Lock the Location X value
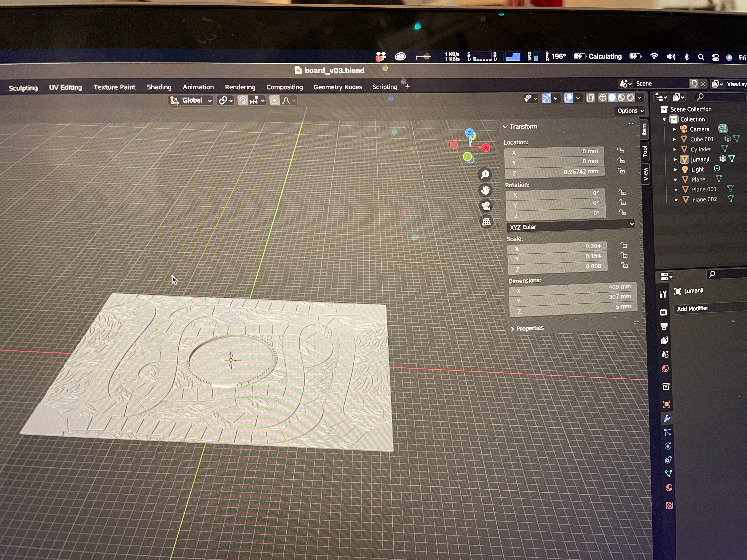This screenshot has width=747, height=560. pyautogui.click(x=621, y=151)
